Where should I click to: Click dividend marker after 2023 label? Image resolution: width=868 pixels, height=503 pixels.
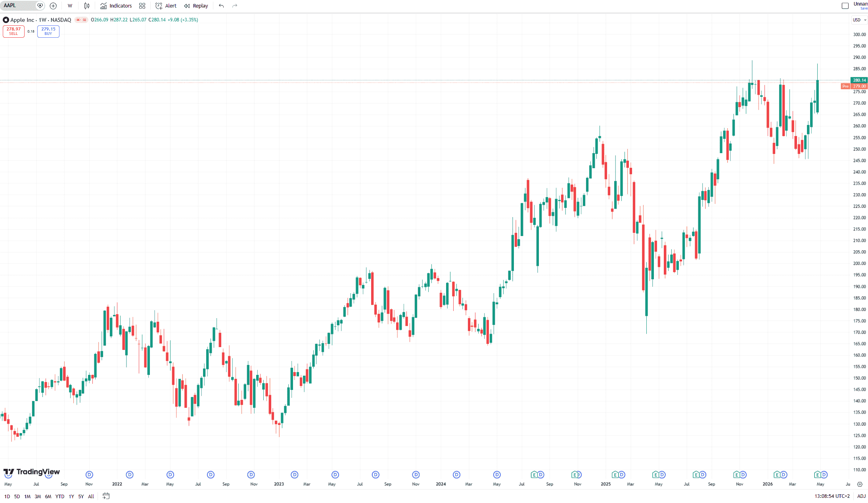[294, 475]
